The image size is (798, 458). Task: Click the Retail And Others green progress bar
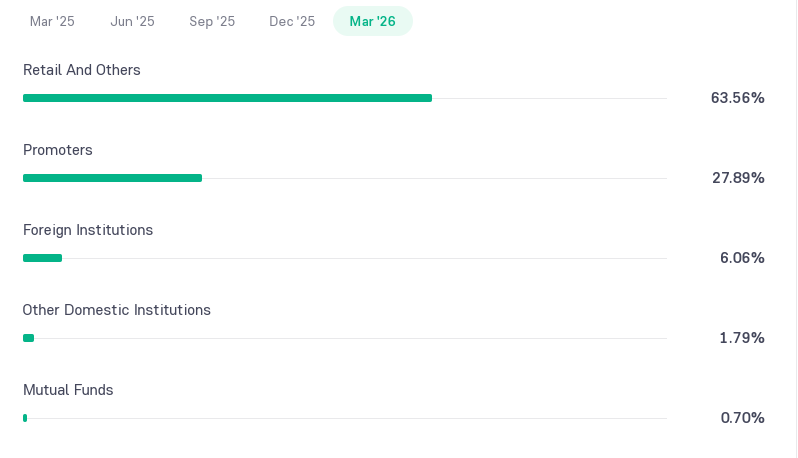[x=227, y=98]
